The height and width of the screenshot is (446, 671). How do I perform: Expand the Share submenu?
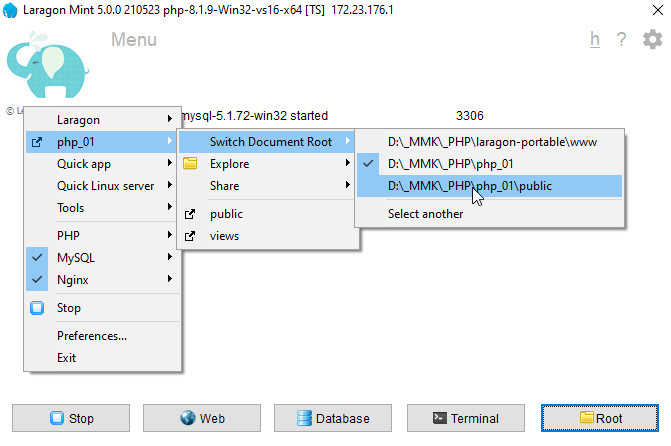224,186
